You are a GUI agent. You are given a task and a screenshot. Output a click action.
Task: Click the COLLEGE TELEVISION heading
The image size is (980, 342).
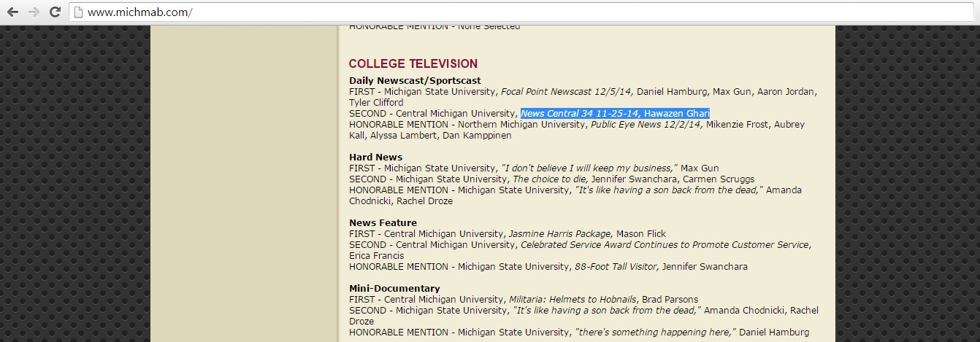[x=413, y=64]
